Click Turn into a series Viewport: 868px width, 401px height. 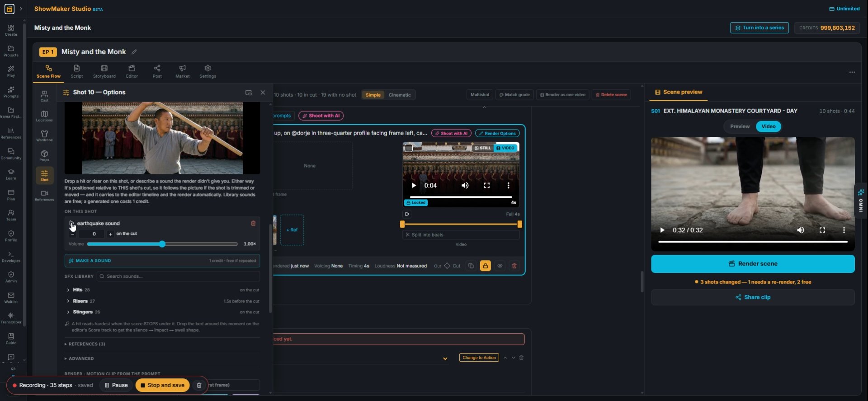759,28
